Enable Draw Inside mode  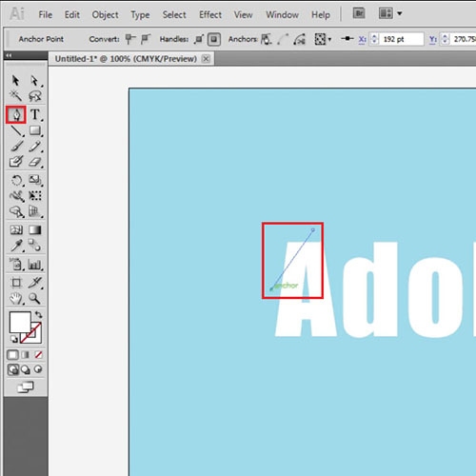tap(38, 369)
